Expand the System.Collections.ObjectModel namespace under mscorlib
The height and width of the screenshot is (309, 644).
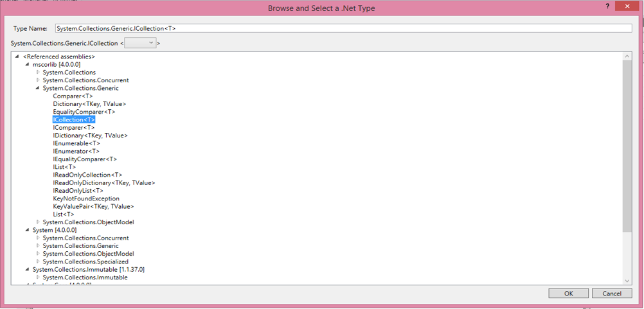[38, 222]
